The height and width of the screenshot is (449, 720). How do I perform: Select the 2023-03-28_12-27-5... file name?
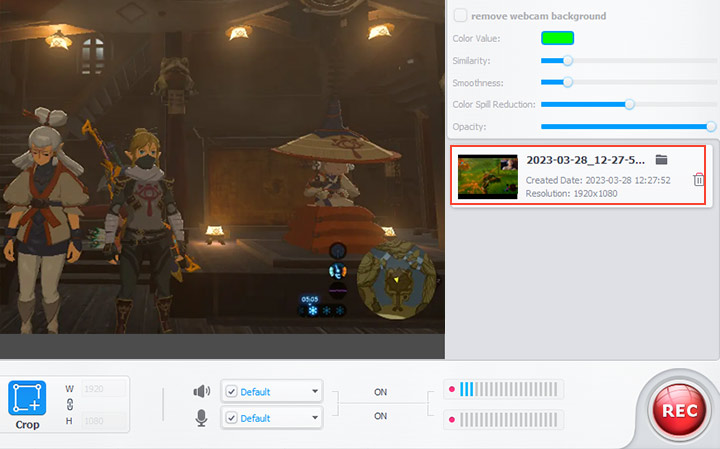(585, 160)
